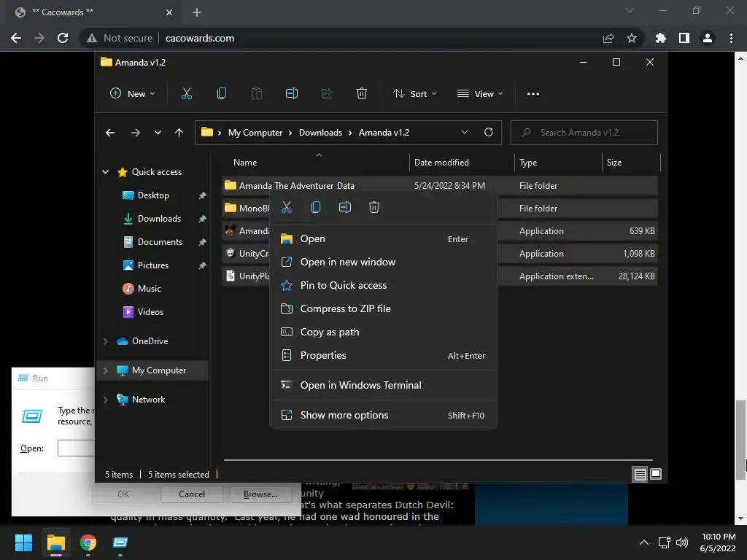Open Documents in Quick access

pyautogui.click(x=160, y=242)
